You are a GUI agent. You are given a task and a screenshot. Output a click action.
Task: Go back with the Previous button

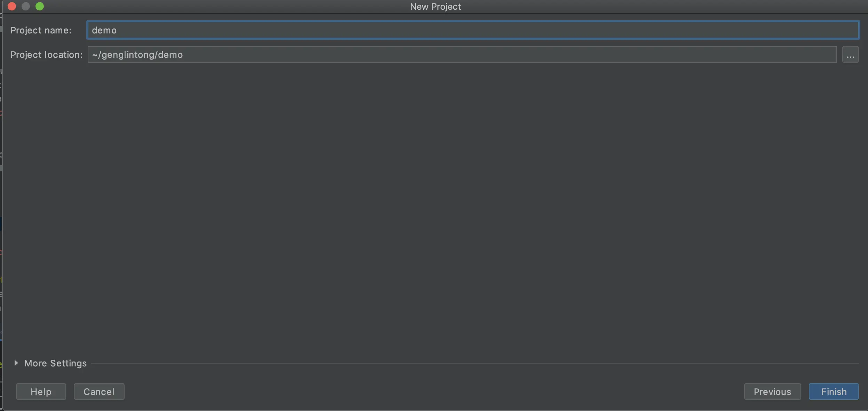pyautogui.click(x=772, y=391)
